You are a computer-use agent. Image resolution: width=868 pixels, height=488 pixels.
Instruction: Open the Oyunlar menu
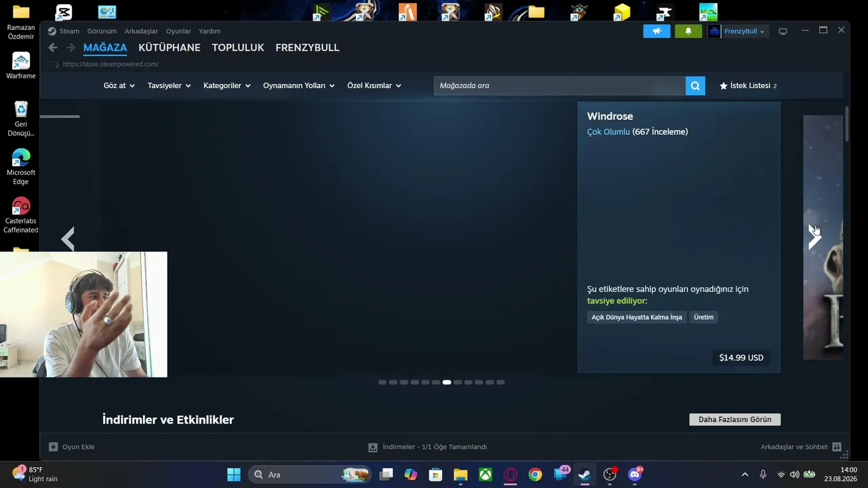pos(178,31)
